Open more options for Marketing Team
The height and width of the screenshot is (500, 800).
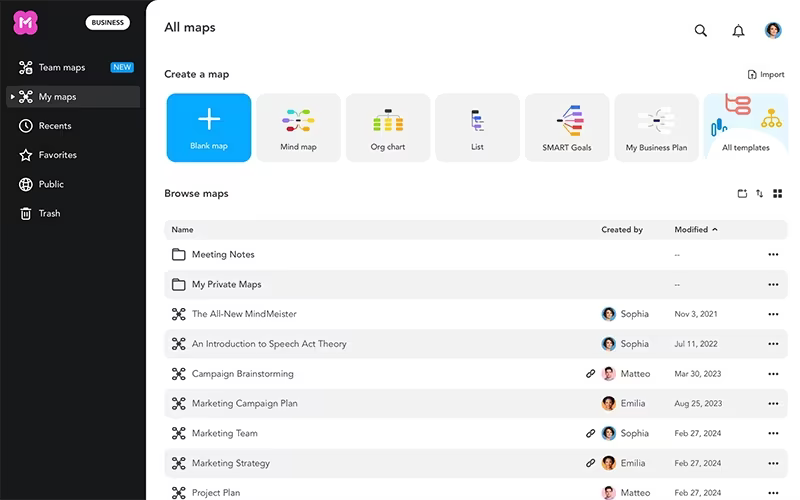pyautogui.click(x=773, y=433)
